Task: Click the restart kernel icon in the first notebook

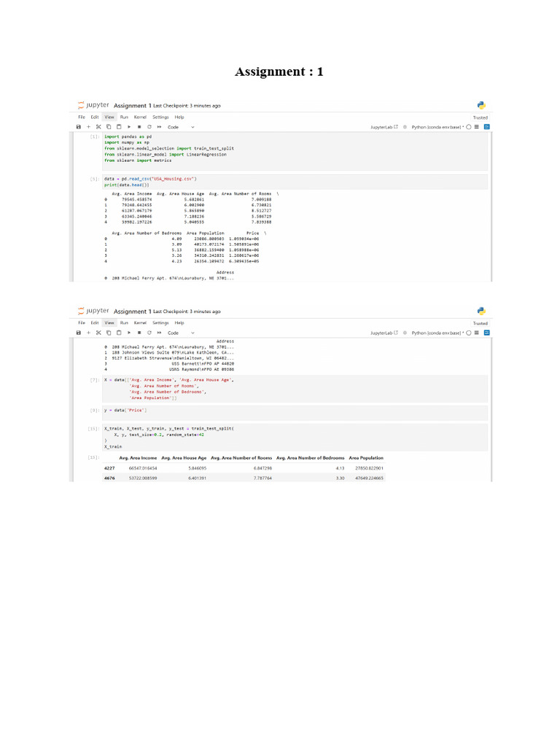Action: click(x=149, y=127)
